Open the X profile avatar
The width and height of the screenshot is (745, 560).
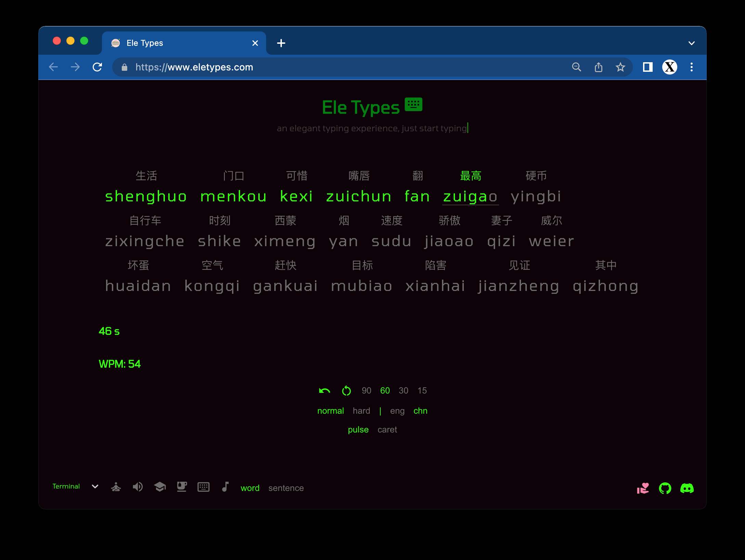(x=670, y=67)
